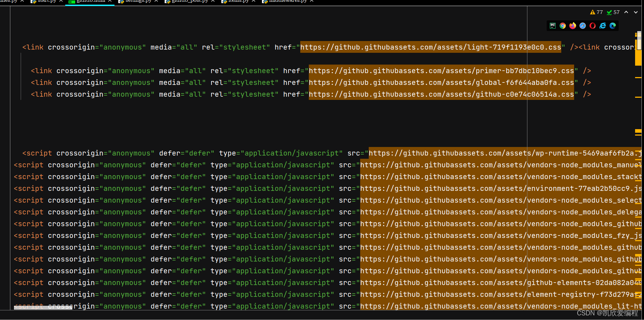Open the element-registry-f73d279a script URL
This screenshot has height=320, width=644.
[501, 294]
